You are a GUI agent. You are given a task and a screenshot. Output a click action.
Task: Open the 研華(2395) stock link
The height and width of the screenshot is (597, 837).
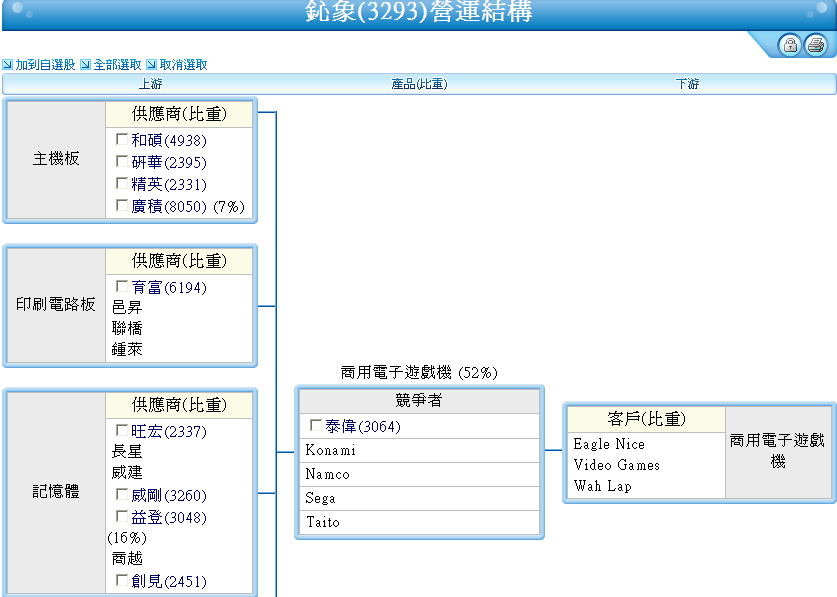tap(169, 162)
